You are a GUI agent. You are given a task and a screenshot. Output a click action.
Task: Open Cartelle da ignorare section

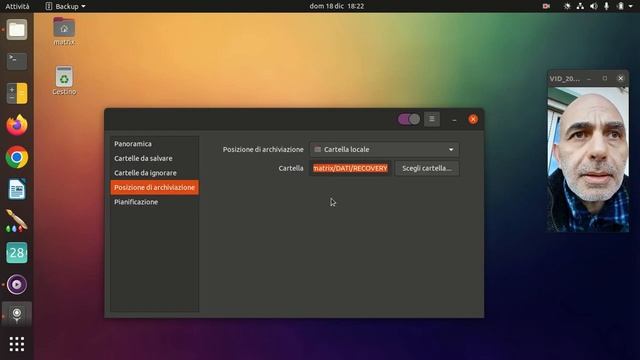pos(154,173)
